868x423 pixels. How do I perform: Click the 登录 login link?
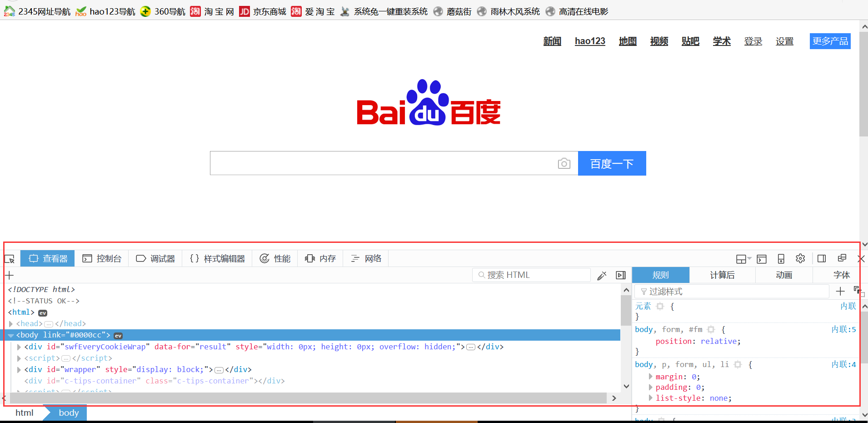point(753,41)
